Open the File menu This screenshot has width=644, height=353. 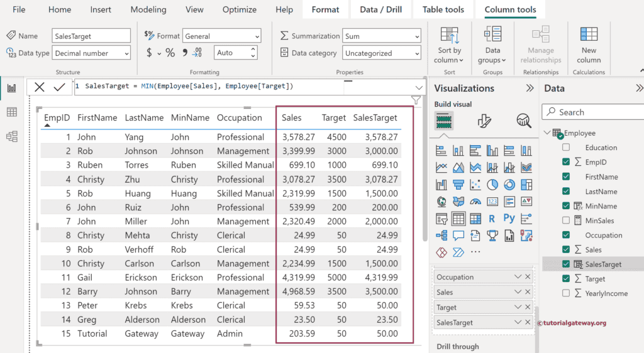19,9
